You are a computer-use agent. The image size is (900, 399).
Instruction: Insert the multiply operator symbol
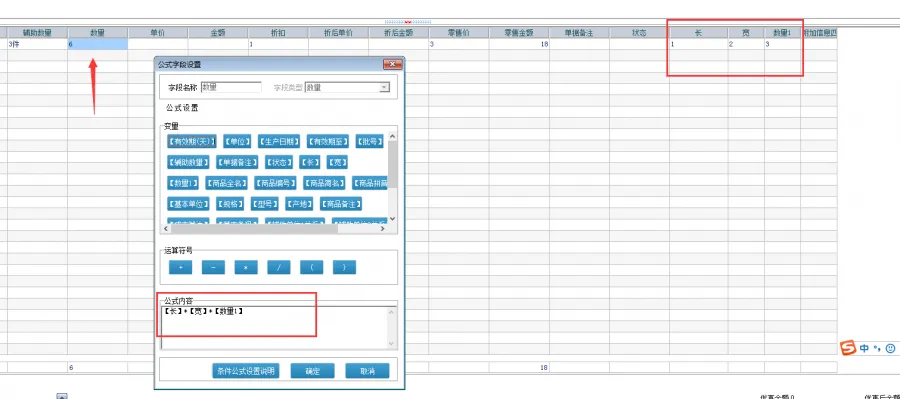pyautogui.click(x=246, y=268)
